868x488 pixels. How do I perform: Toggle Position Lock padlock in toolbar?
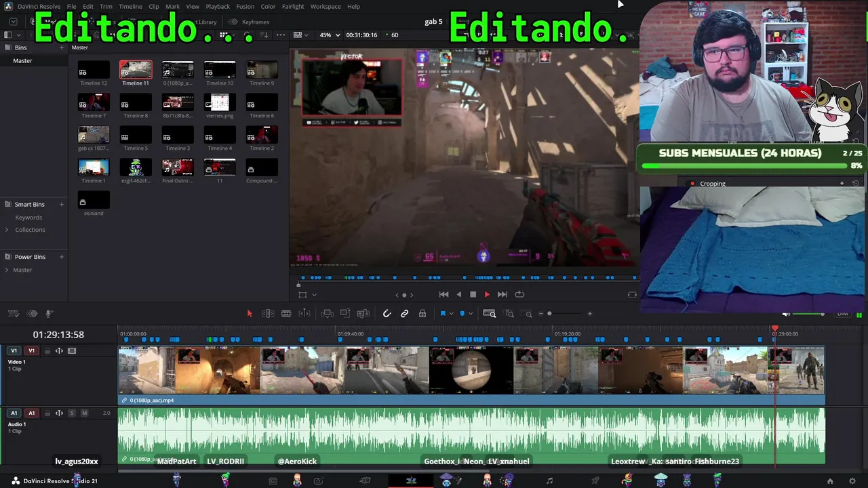[422, 313]
